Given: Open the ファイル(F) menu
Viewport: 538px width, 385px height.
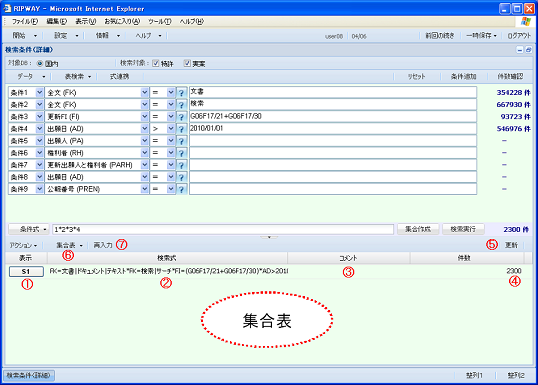Looking at the screenshot, I should click(25, 21).
